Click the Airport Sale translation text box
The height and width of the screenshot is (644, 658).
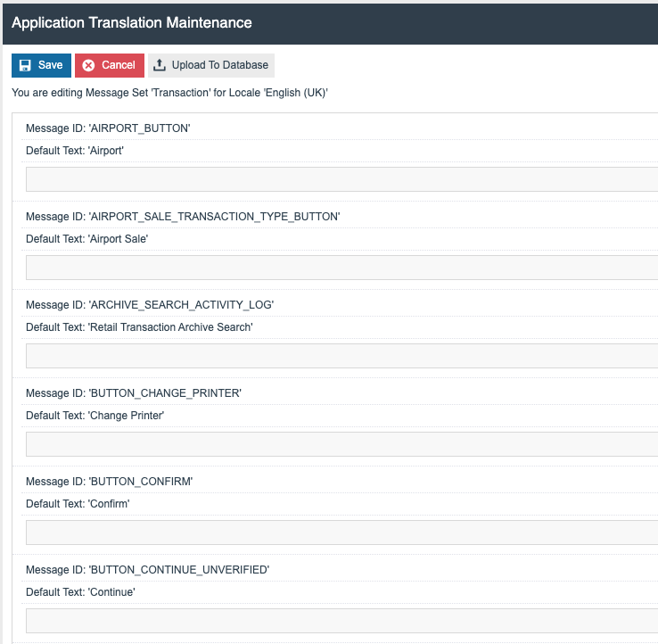341,268
